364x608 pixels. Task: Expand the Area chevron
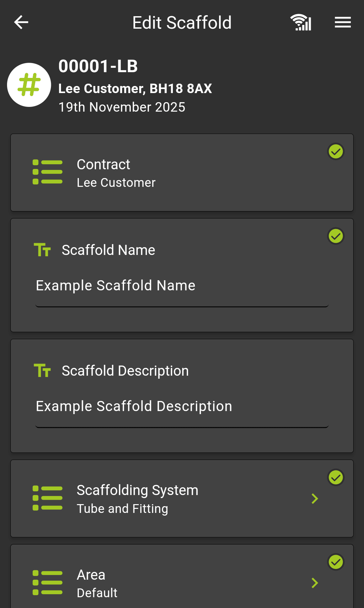point(315,583)
